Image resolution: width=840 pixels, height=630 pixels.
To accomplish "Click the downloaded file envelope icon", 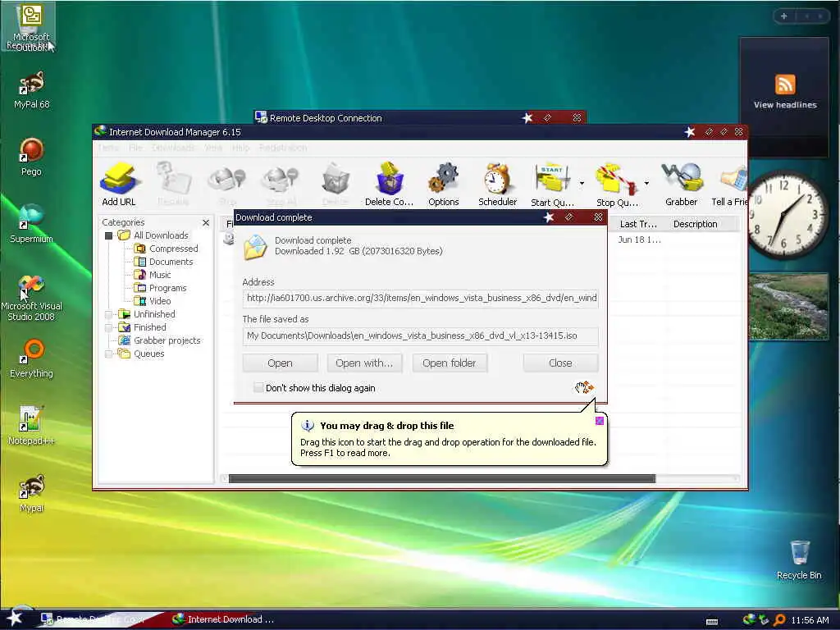I will 256,247.
